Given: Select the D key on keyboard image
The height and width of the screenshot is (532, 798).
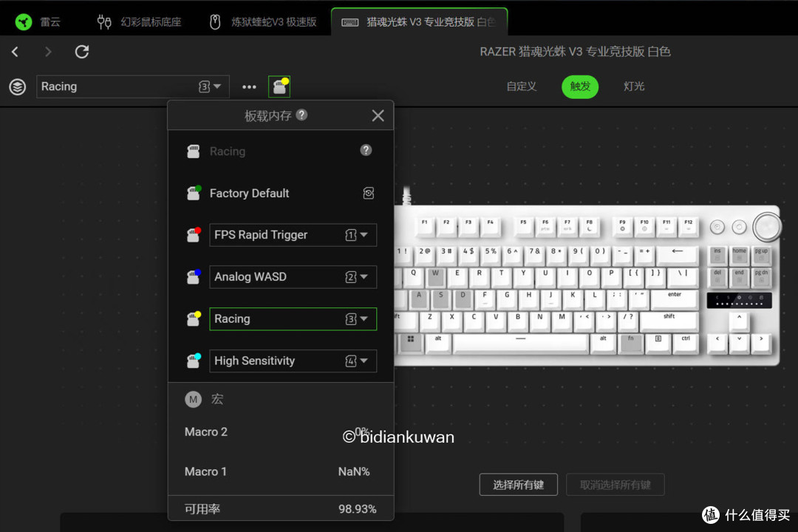Looking at the screenshot, I should tap(463, 299).
